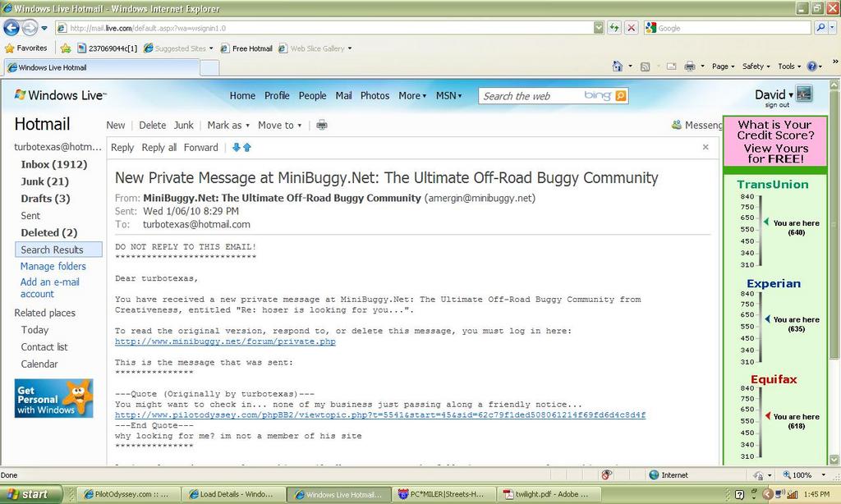The image size is (841, 504).
Task: Open the Page menu dropdown
Action: pos(723,66)
